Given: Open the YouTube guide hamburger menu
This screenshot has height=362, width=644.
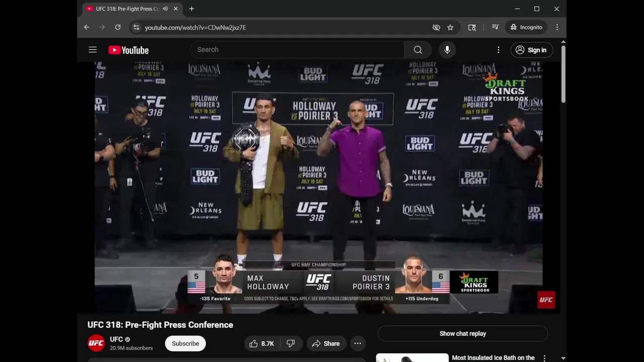Looking at the screenshot, I should [x=93, y=50].
